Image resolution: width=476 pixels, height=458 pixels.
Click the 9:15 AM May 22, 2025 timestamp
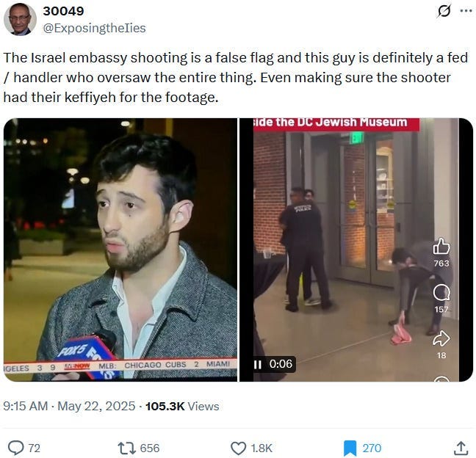coord(69,406)
